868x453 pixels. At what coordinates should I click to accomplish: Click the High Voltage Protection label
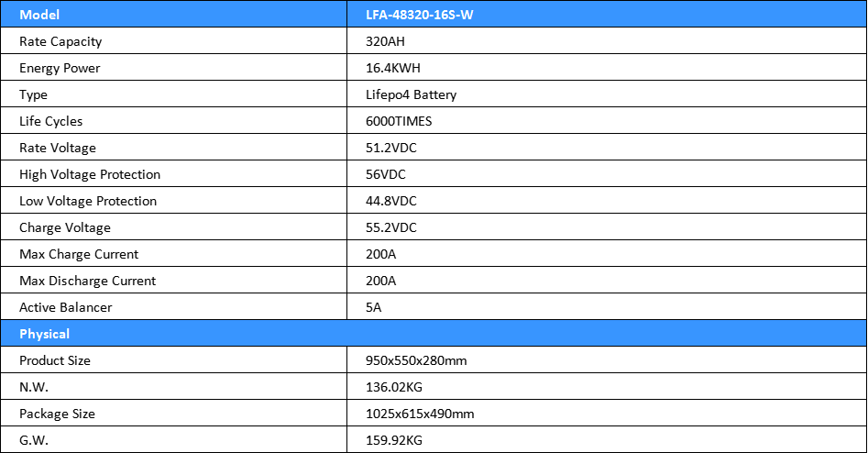pos(90,174)
